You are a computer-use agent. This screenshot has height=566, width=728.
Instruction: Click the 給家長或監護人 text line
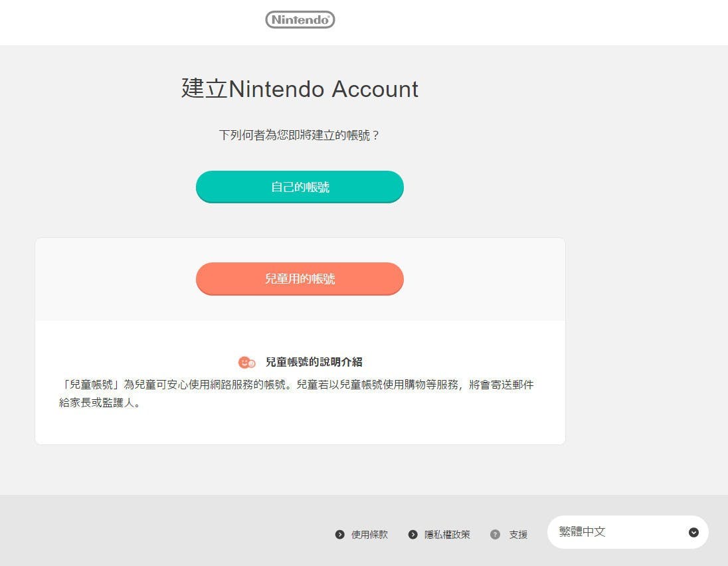coord(100,403)
